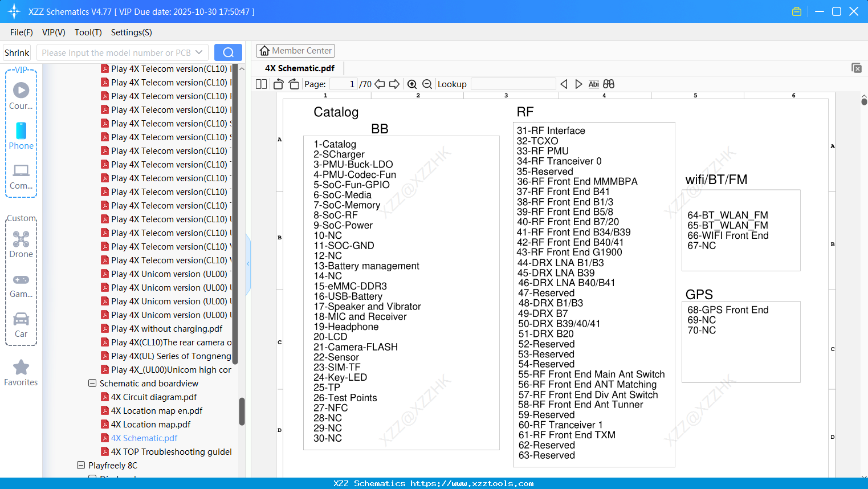The height and width of the screenshot is (489, 868).
Task: Open Favorites star in sidebar
Action: tap(21, 373)
